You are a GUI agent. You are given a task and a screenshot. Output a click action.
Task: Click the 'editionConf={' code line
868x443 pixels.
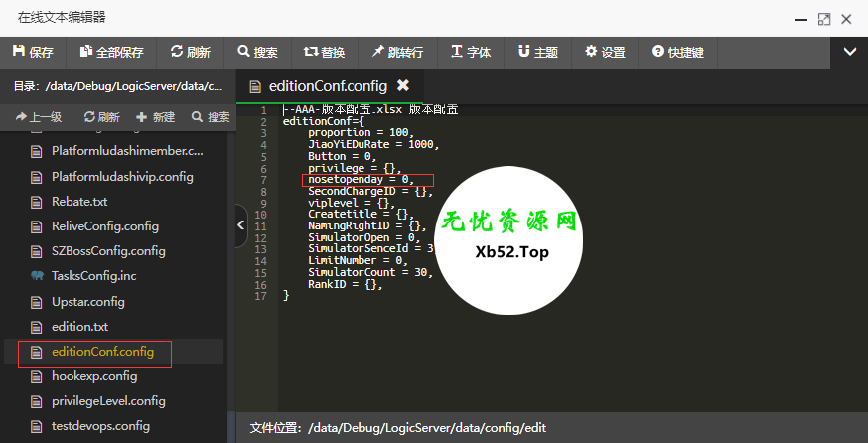coord(324,121)
